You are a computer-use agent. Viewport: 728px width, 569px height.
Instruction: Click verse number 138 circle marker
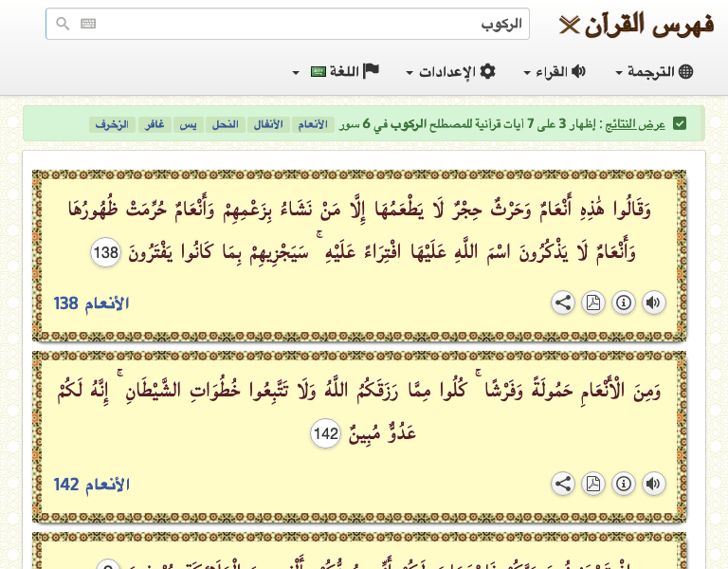click(106, 252)
